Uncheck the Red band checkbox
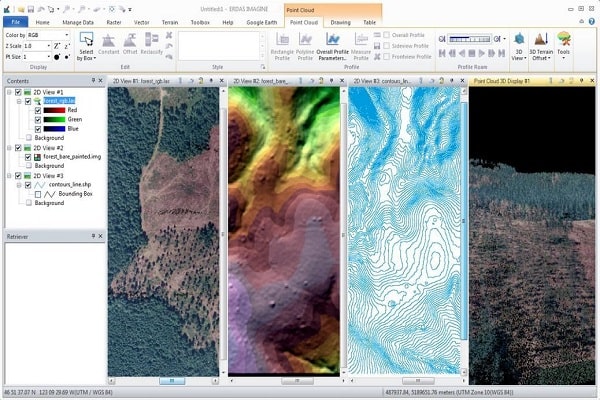This screenshot has width=600, height=400. click(x=38, y=111)
